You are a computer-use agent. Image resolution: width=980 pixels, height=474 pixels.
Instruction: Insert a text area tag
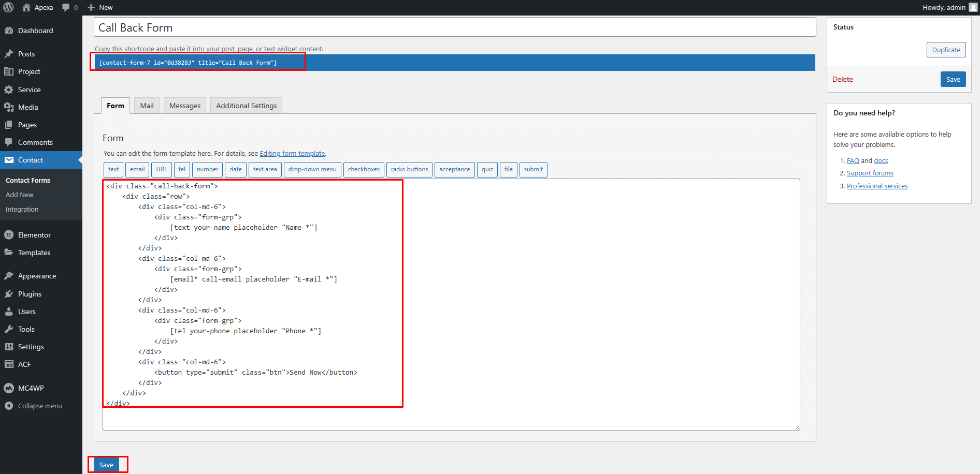265,169
